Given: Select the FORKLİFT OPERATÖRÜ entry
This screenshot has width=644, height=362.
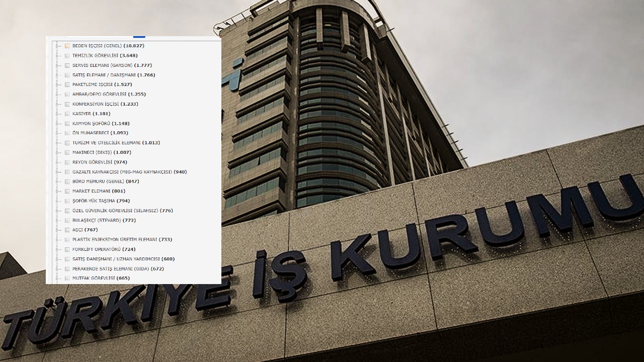Looking at the screenshot, I should pyautogui.click(x=104, y=249).
